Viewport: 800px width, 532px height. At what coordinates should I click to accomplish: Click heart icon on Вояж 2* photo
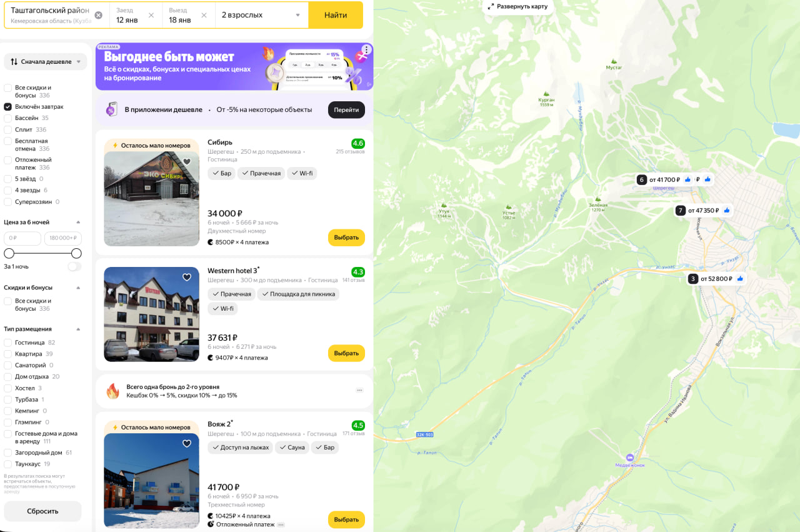point(187,444)
